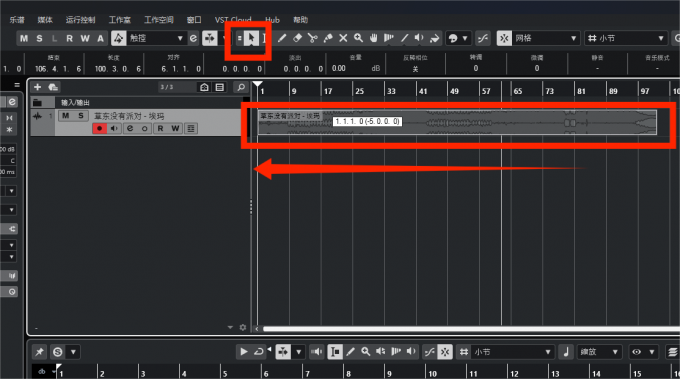Click the horizontal scrollbar of the project
The height and width of the screenshot is (379, 680).
click(x=471, y=329)
